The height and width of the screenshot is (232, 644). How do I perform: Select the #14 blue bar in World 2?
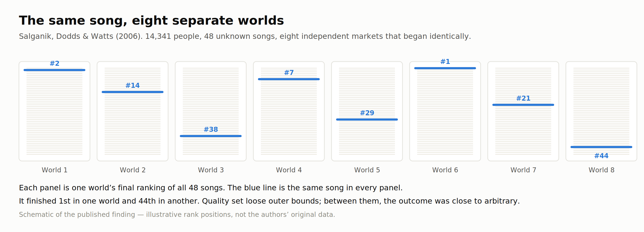pyautogui.click(x=133, y=92)
